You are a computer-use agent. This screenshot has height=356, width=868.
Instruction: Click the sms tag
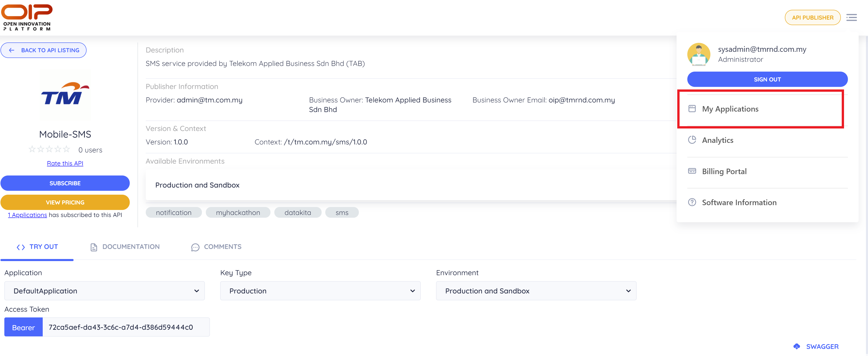pos(342,212)
